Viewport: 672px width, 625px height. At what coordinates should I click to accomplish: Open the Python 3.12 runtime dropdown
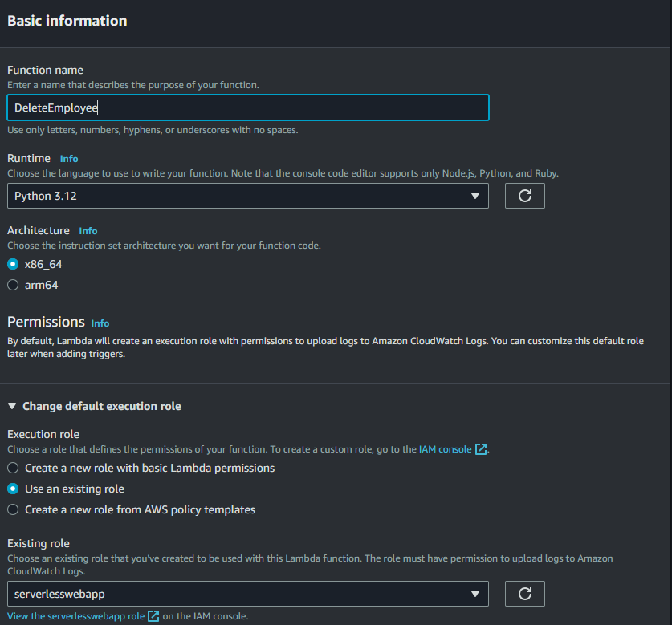pos(248,196)
